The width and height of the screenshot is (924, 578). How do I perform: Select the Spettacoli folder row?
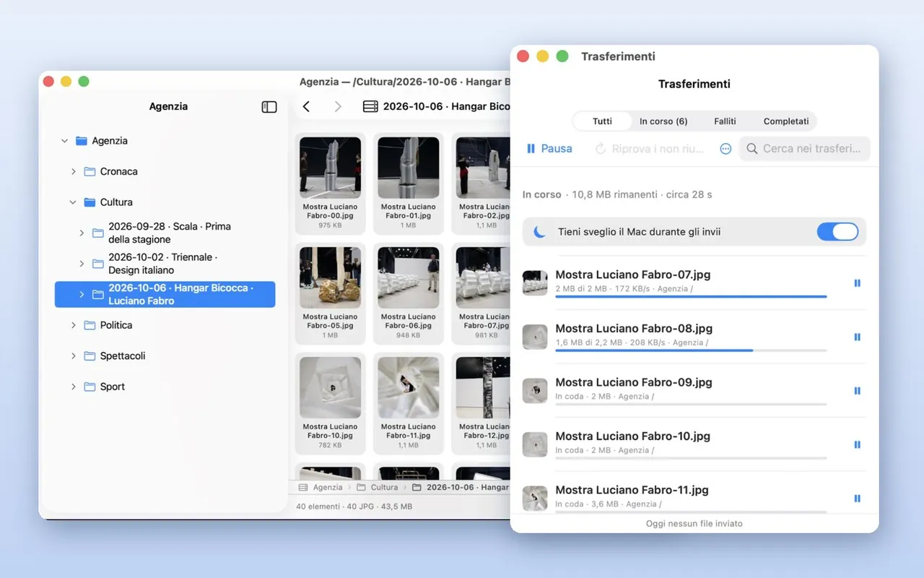[x=165, y=356]
